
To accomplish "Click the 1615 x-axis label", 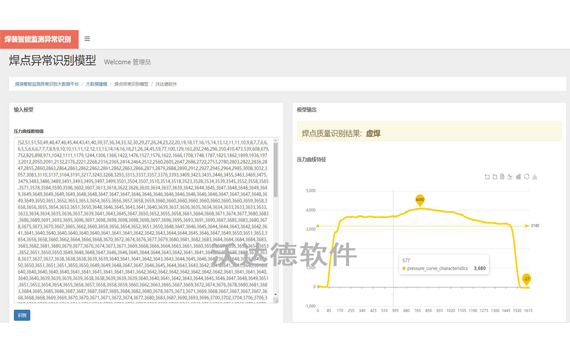I will click(x=528, y=311).
